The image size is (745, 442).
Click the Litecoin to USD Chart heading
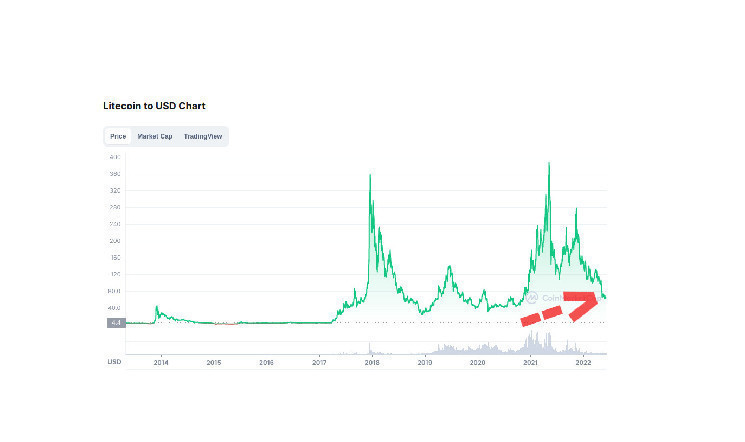[154, 105]
